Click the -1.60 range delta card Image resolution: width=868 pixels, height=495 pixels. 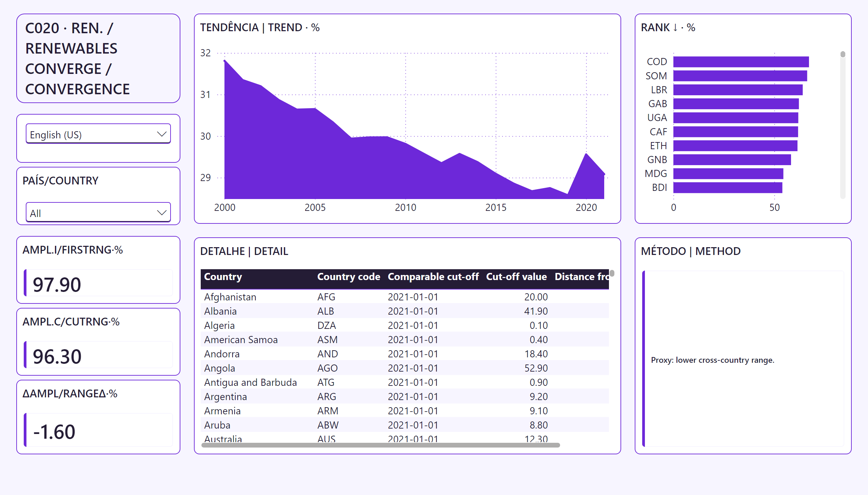click(x=98, y=430)
